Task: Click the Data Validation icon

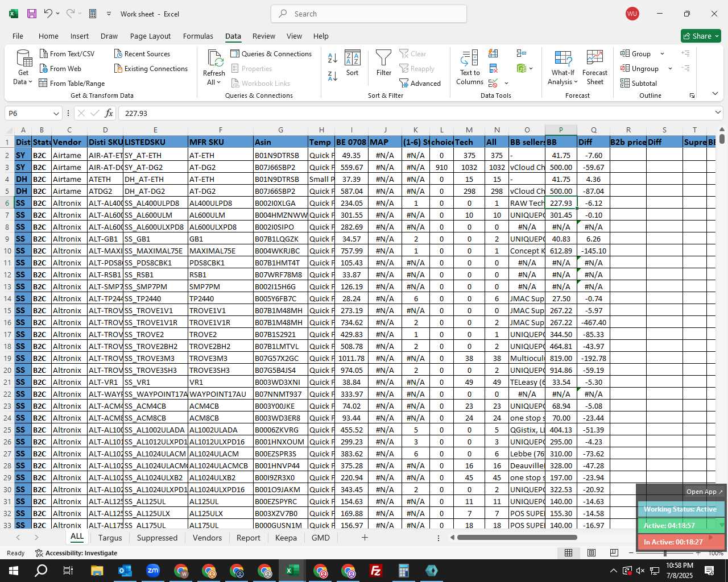Action: (493, 83)
